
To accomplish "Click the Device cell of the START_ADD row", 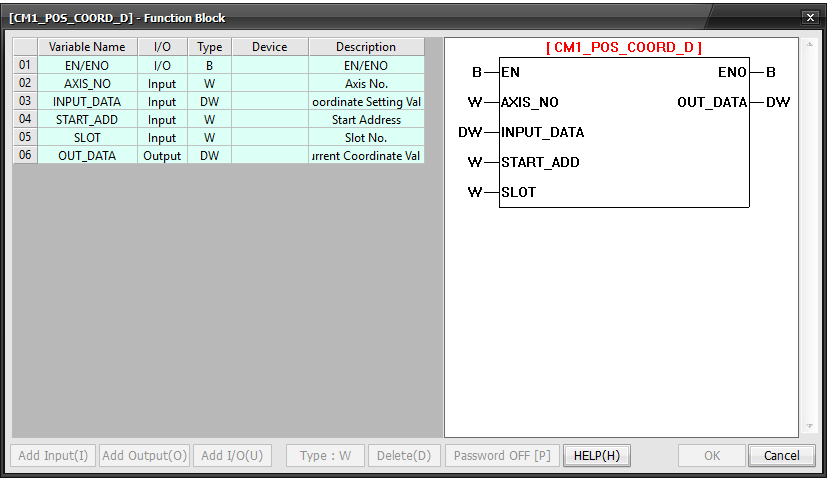I will point(270,119).
